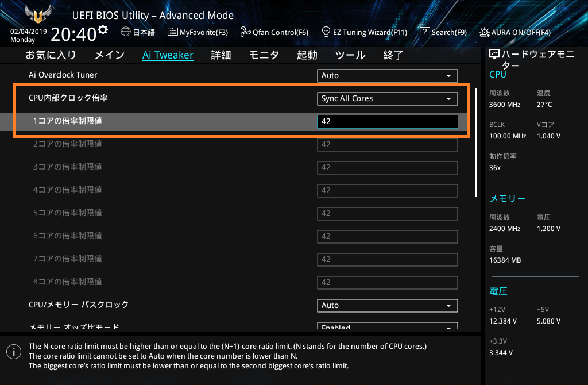The height and width of the screenshot is (385, 588).
Task: Select CPU/メモリー バスクロック label
Action: click(79, 305)
